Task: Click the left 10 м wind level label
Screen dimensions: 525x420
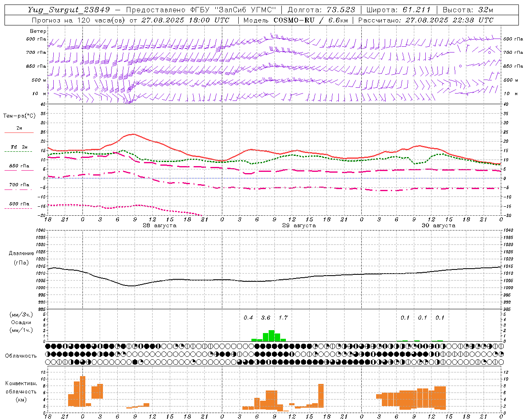Action: click(39, 94)
